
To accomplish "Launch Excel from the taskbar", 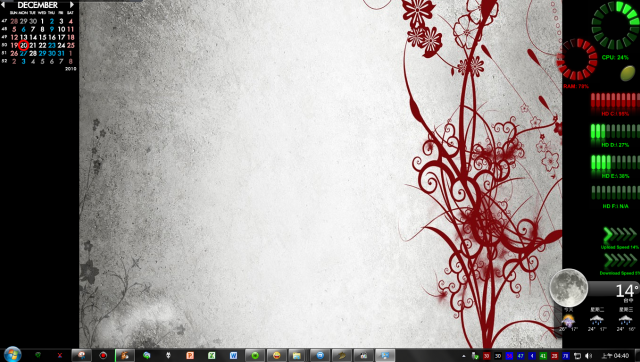I will point(211,355).
